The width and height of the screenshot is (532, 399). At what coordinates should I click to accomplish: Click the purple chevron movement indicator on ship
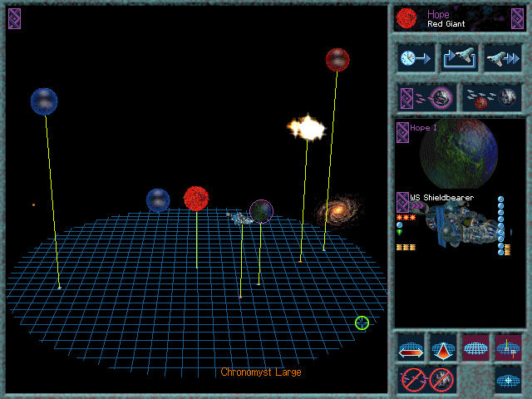pyautogui.click(x=417, y=206)
